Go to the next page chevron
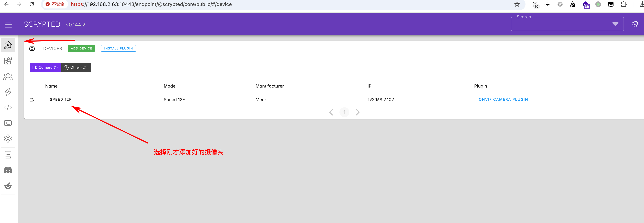Image resolution: width=644 pixels, height=223 pixels. (357, 112)
